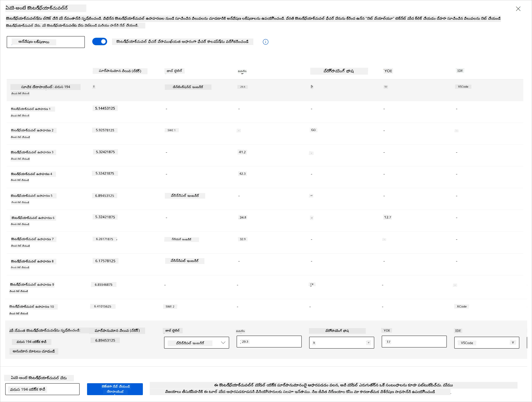
Task: Click Set Value link under counterfactual example 3
Action: tap(20, 159)
